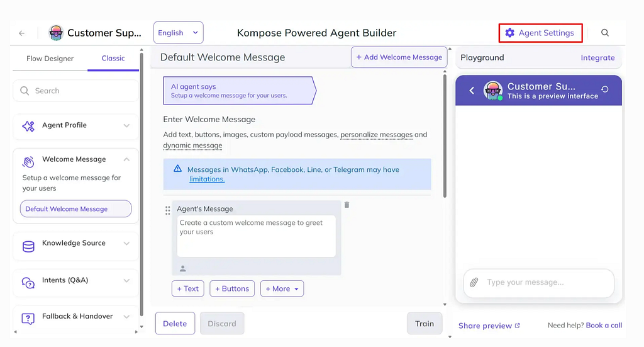Click into the Agent's Message text area
This screenshot has width=644, height=347.
click(257, 236)
